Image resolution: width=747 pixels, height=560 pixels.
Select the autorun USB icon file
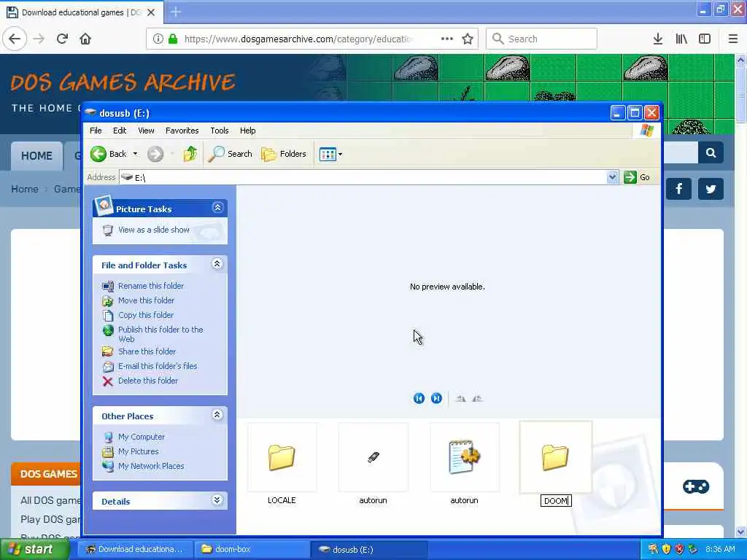pyautogui.click(x=373, y=457)
